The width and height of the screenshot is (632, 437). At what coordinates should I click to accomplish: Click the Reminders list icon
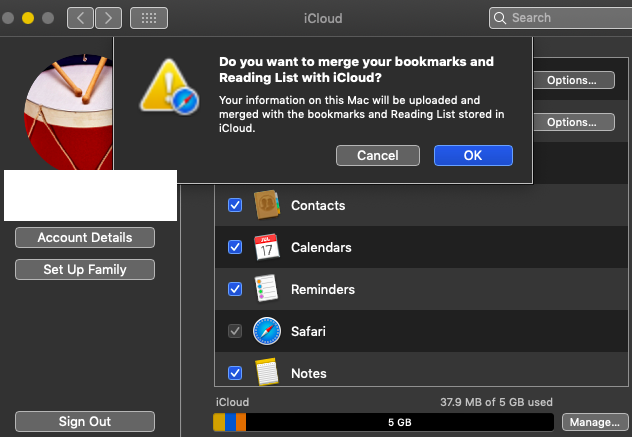[266, 289]
